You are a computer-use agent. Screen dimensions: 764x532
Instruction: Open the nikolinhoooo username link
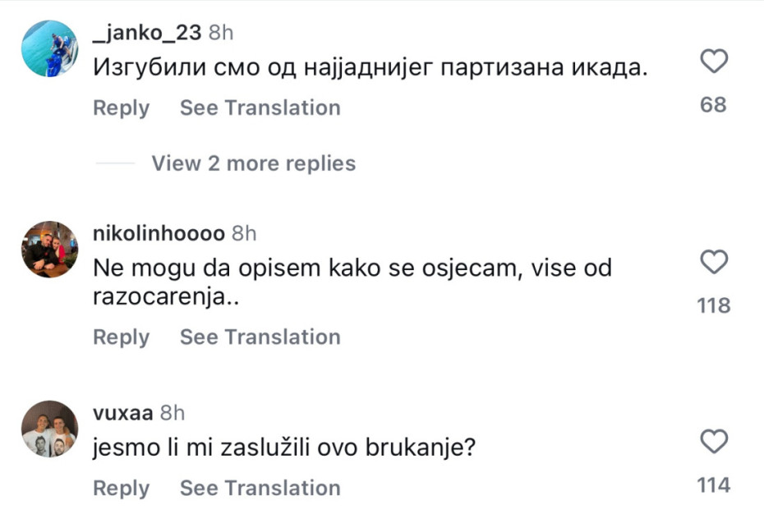(159, 233)
